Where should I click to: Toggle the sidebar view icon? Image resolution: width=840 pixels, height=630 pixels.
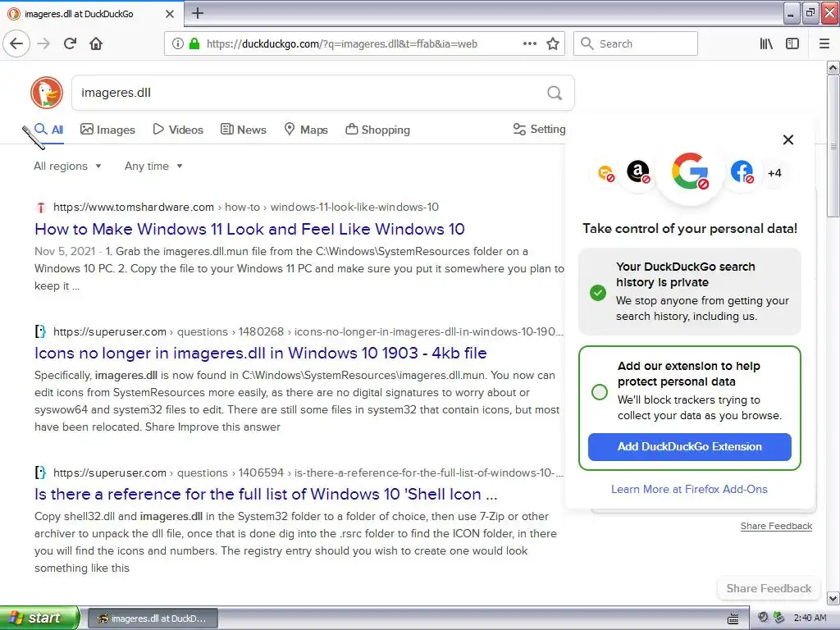pyautogui.click(x=792, y=43)
